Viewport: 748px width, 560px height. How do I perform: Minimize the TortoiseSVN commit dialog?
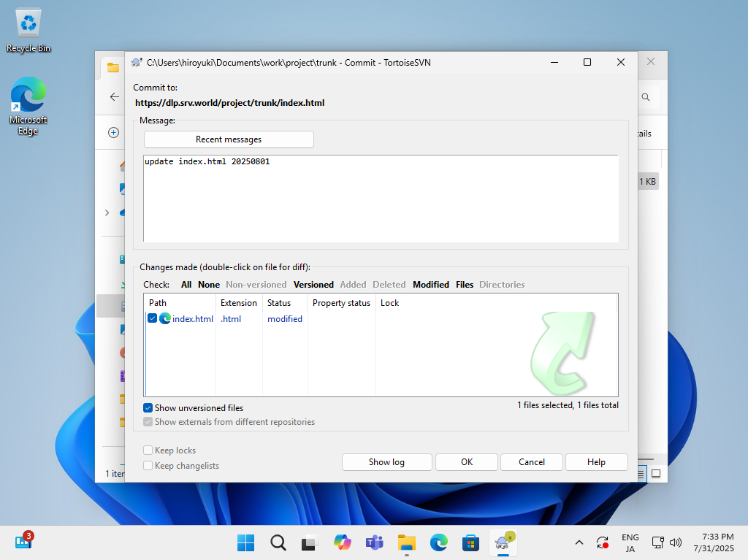coord(554,62)
